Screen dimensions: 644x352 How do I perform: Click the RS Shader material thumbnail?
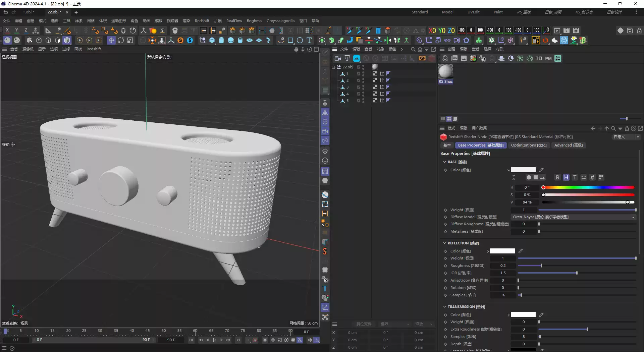click(x=446, y=71)
